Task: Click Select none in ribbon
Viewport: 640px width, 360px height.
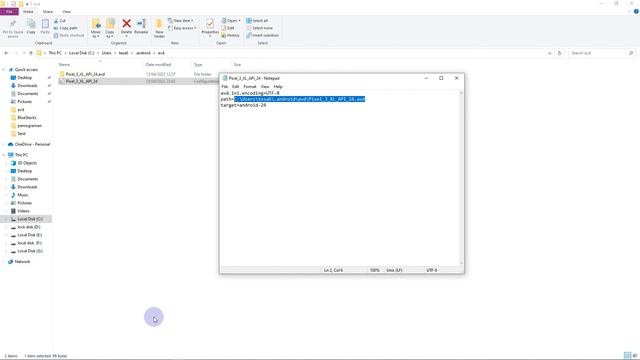Action: pos(260,28)
